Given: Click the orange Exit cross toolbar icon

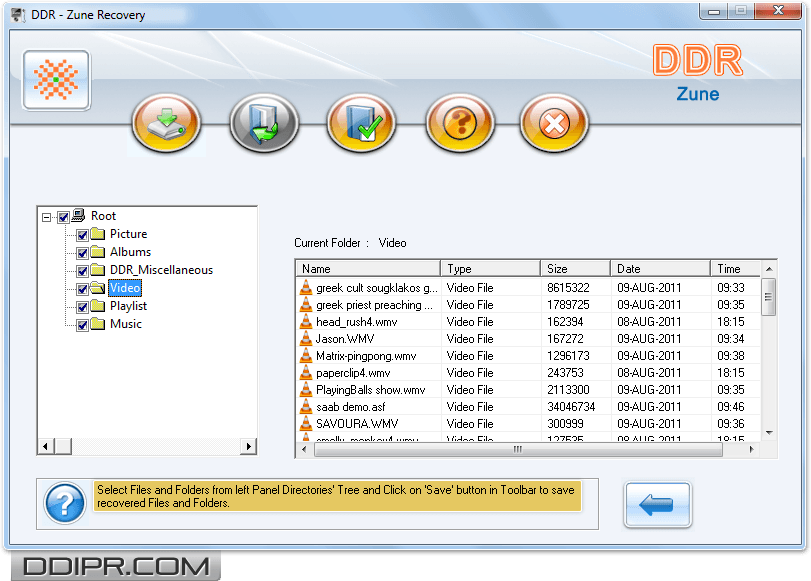Looking at the screenshot, I should [554, 123].
